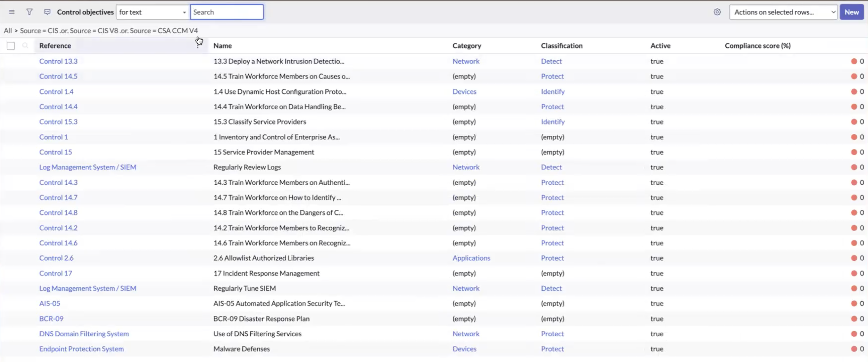The image size is (868, 362).
Task: Click the red compliance dot for Control 2.6
Action: point(854,258)
